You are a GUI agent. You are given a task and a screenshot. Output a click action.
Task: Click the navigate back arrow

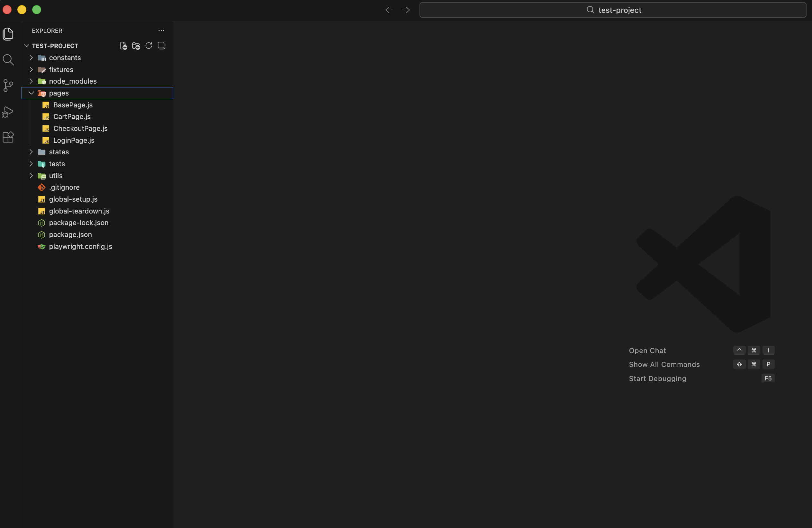pyautogui.click(x=389, y=10)
